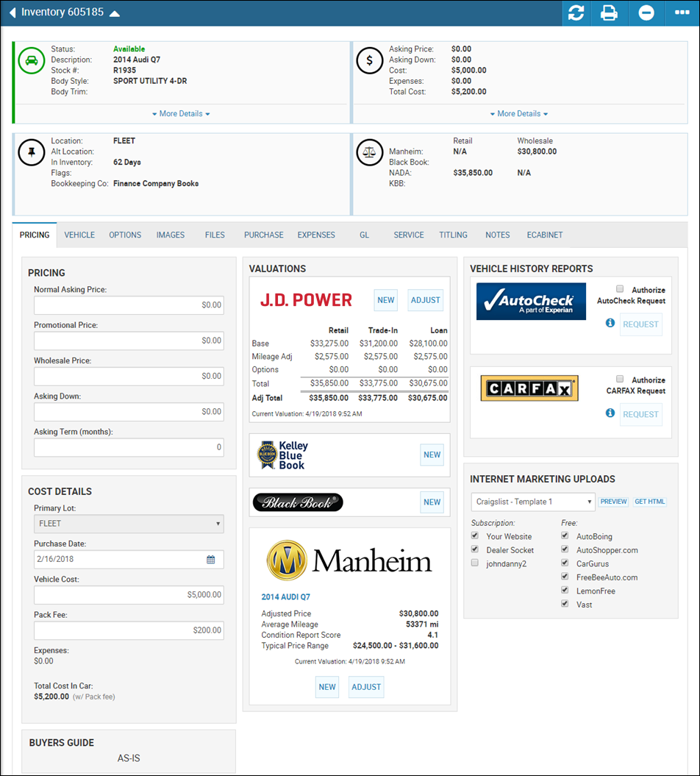This screenshot has height=776, width=700.
Task: Switch to the OPTIONS tab
Action: click(x=125, y=235)
